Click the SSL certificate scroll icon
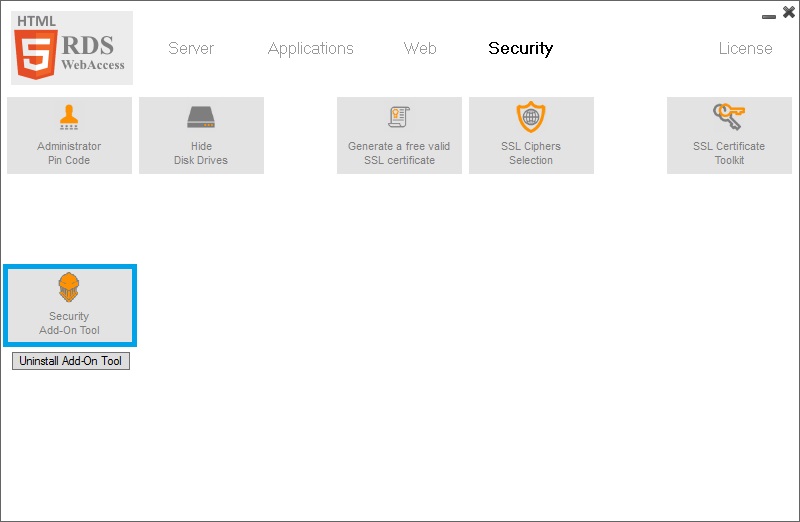Screen dimensions: 800x522 399,118
